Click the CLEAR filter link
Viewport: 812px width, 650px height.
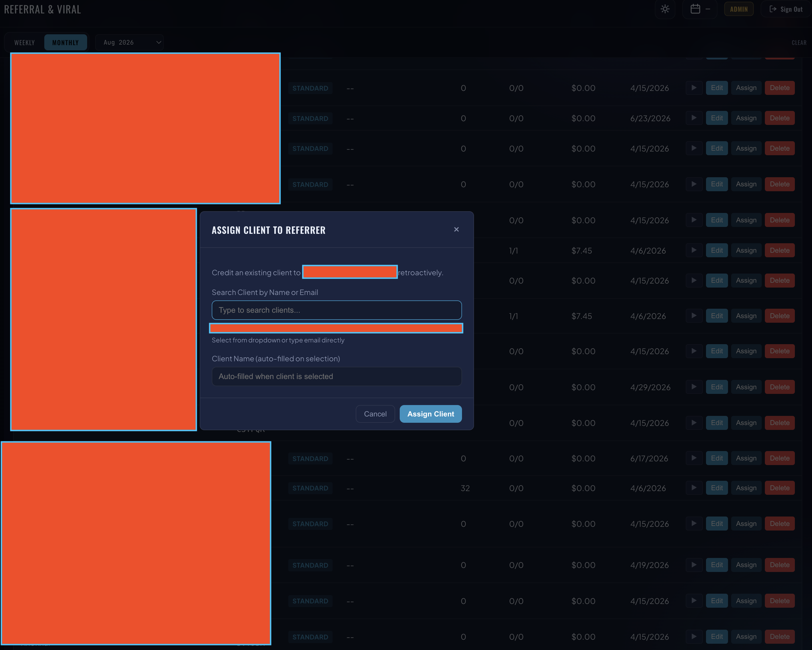[799, 43]
